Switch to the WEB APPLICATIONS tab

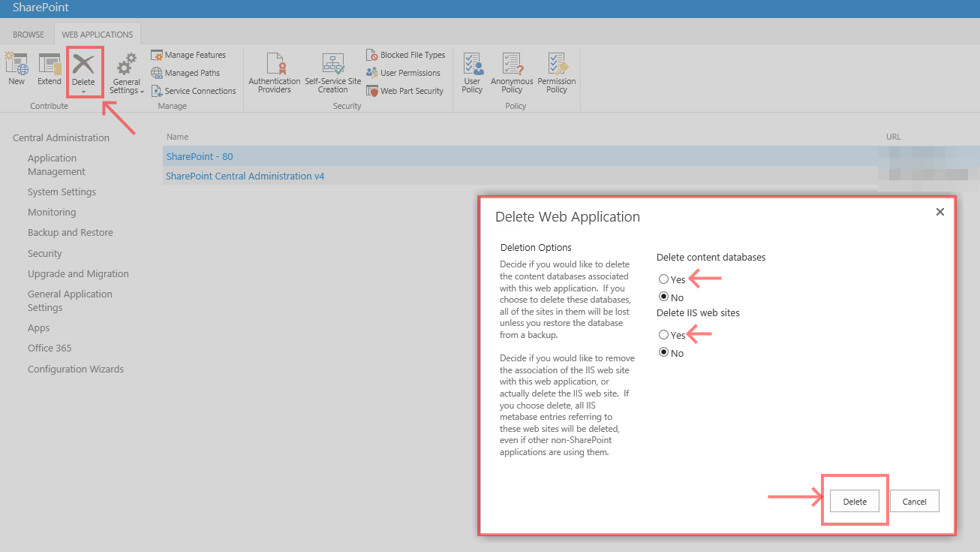98,35
